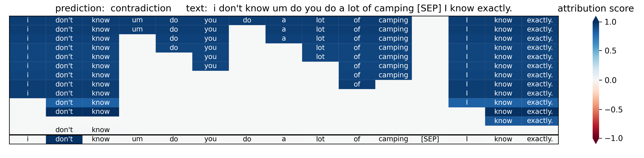Click the 1.0 tick label on the colorbar
Image resolution: width=644 pixels, height=158 pixels.
pos(610,22)
